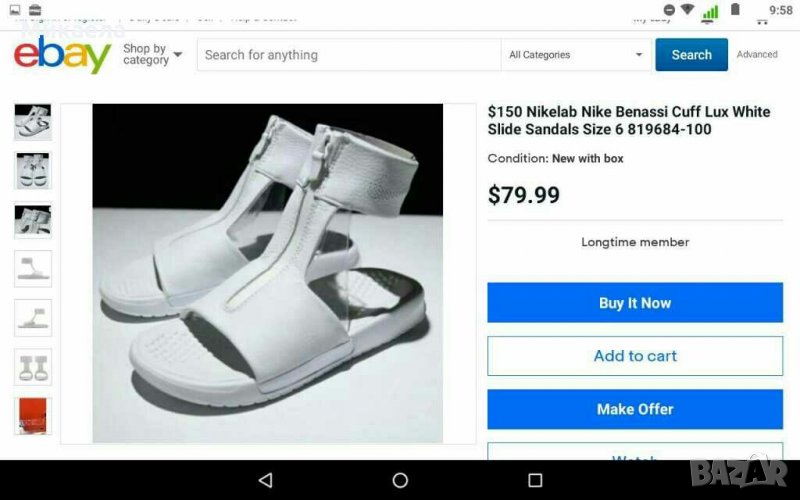
Task: Click the Buy It Now button
Action: [635, 303]
